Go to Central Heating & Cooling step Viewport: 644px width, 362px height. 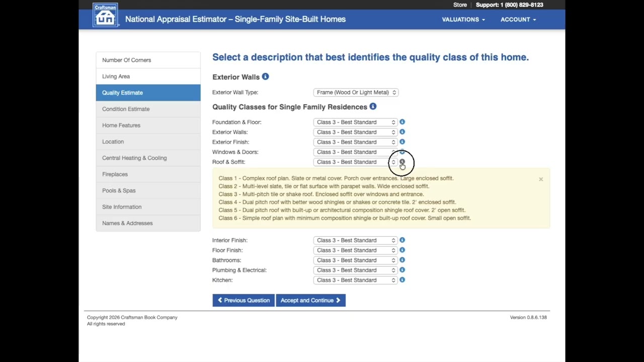pos(148,158)
